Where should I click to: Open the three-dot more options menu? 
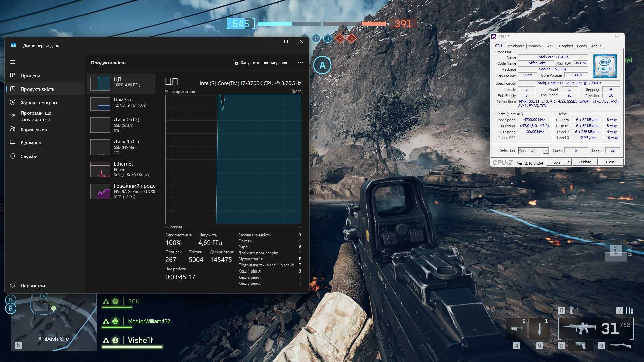(300, 63)
